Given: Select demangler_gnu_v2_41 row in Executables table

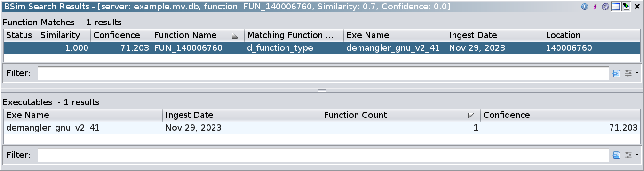Looking at the screenshot, I should 322,128.
